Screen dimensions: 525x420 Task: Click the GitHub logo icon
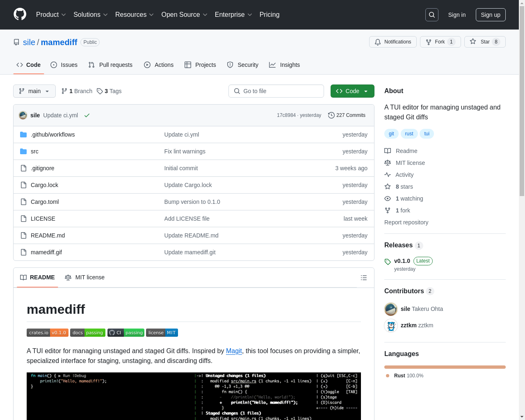tap(20, 14)
